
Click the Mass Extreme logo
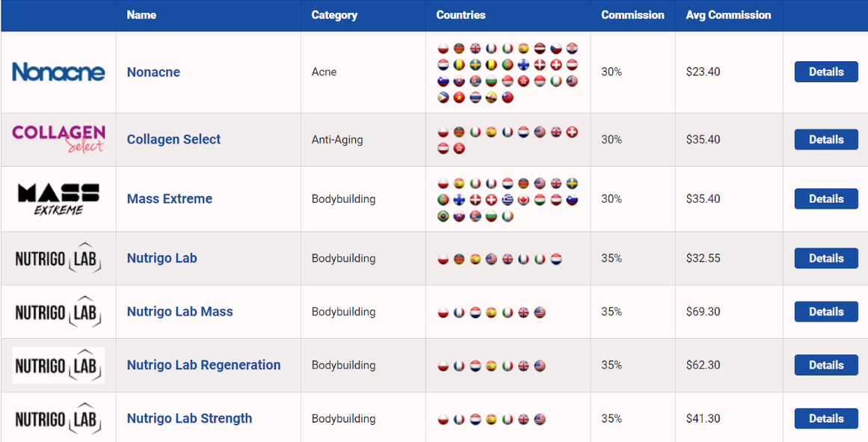click(58, 199)
